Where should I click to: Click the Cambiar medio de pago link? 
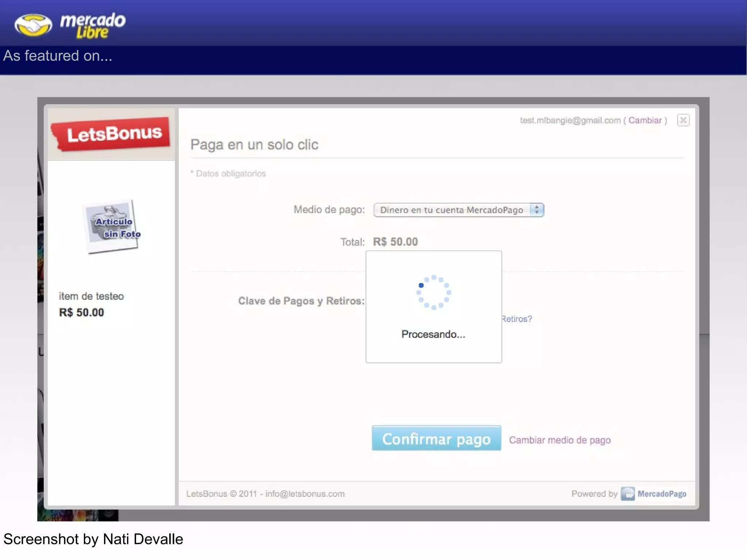pos(560,440)
